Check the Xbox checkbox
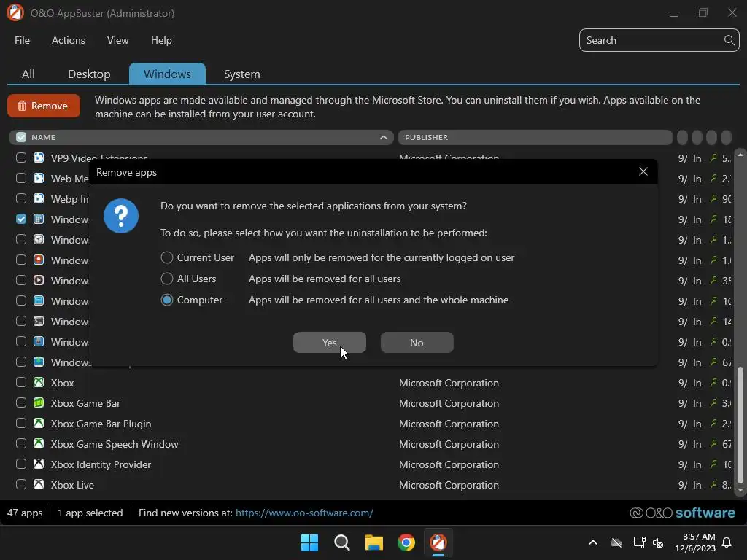The height and width of the screenshot is (560, 747). [21, 382]
